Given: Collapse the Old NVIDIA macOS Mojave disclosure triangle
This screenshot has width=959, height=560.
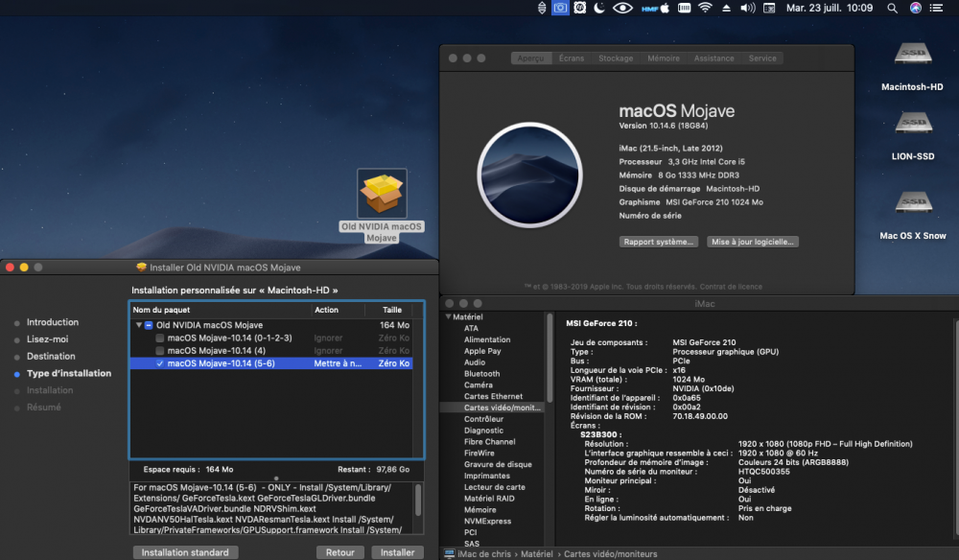Looking at the screenshot, I should pos(139,325).
